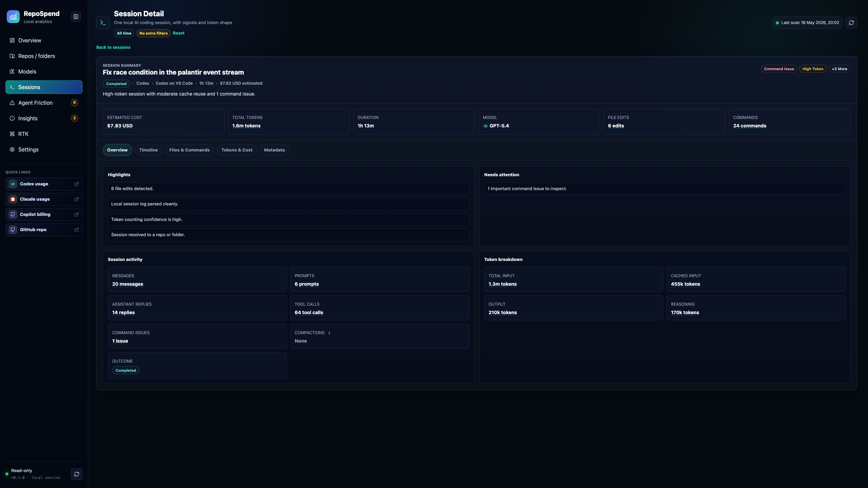Open the Overview page in sidebar
Screen dimensions: 868x488
(44, 40)
